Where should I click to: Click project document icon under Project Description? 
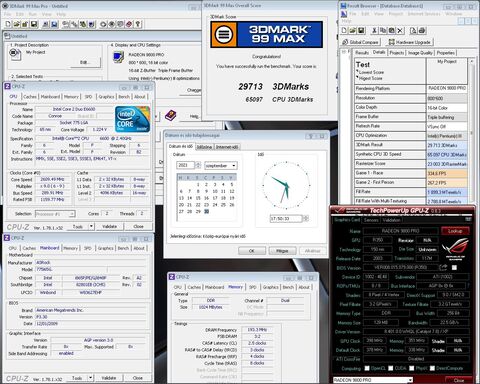15,54
